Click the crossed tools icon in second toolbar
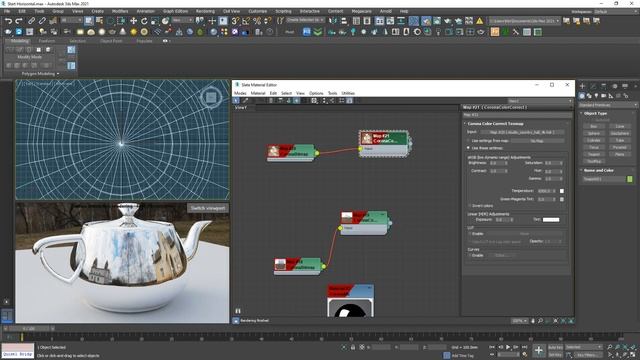Image resolution: width=640 pixels, height=360 pixels. click(x=516, y=32)
